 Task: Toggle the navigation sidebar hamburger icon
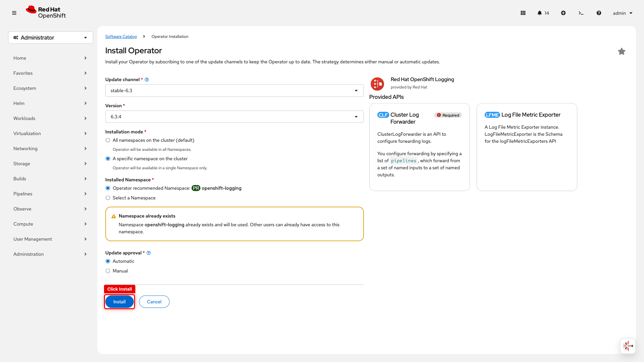tap(14, 13)
